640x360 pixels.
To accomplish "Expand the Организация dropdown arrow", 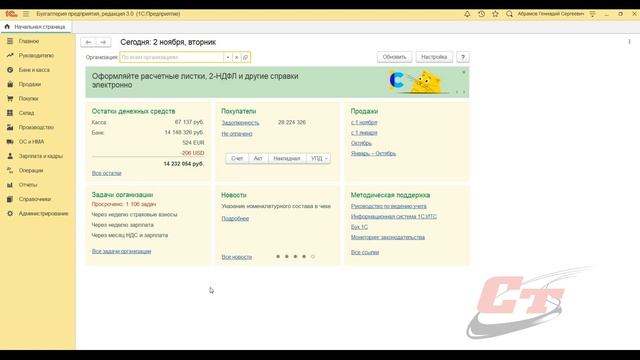I will pos(228,57).
